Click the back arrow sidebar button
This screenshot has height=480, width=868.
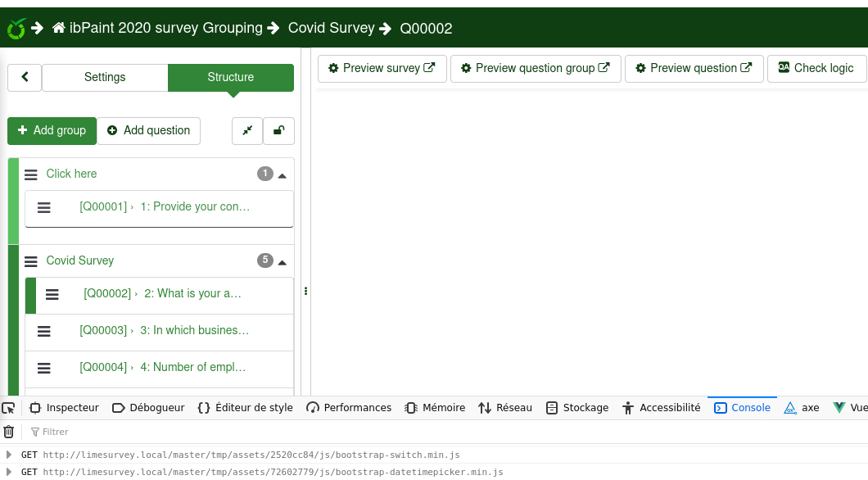(25, 77)
